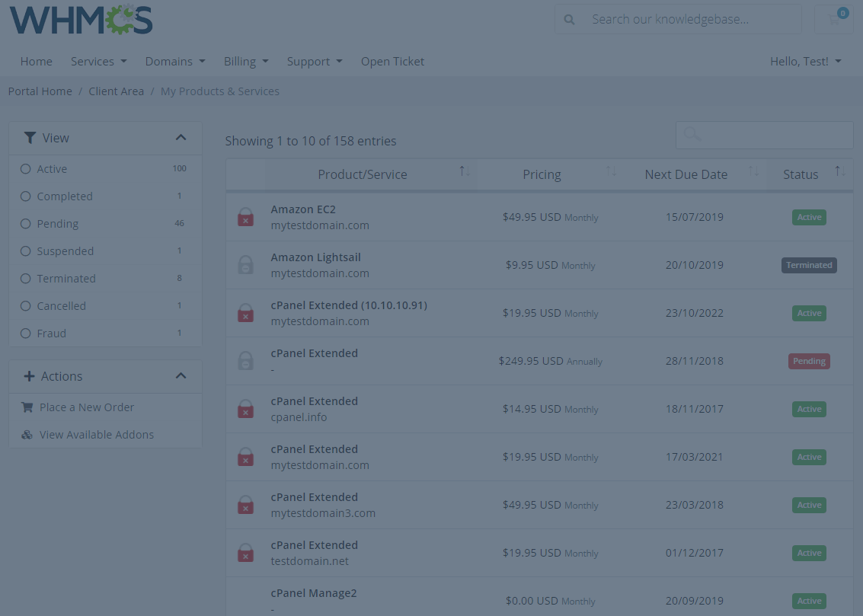Click the padlock icon beside Amazon EC2
Image resolution: width=863 pixels, height=616 pixels.
click(245, 217)
